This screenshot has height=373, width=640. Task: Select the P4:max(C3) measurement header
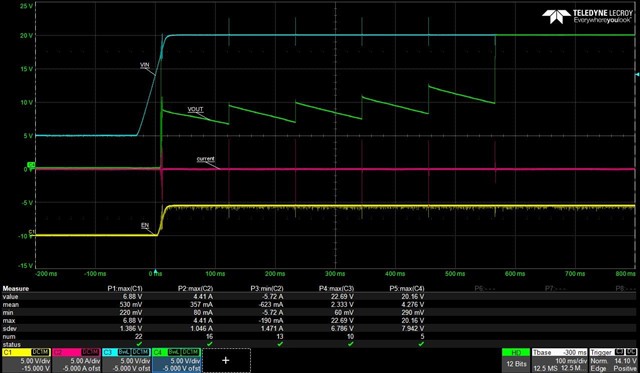336,289
